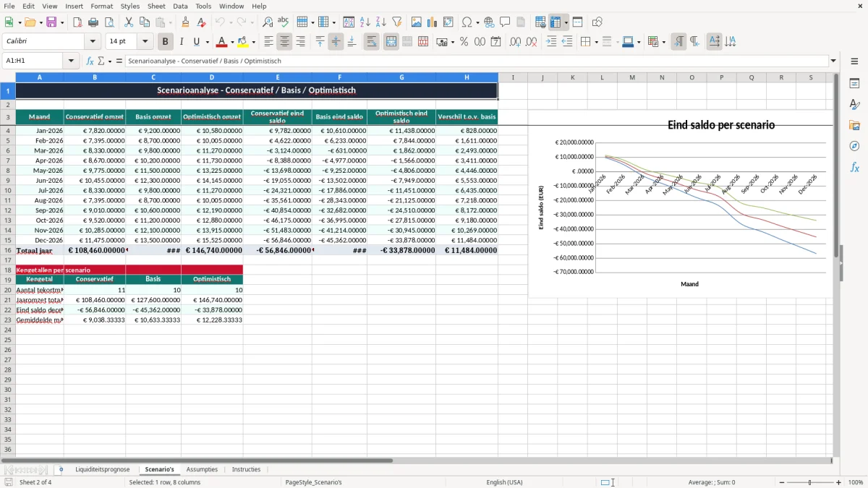
Task: Add a decimal place
Action: [x=515, y=42]
